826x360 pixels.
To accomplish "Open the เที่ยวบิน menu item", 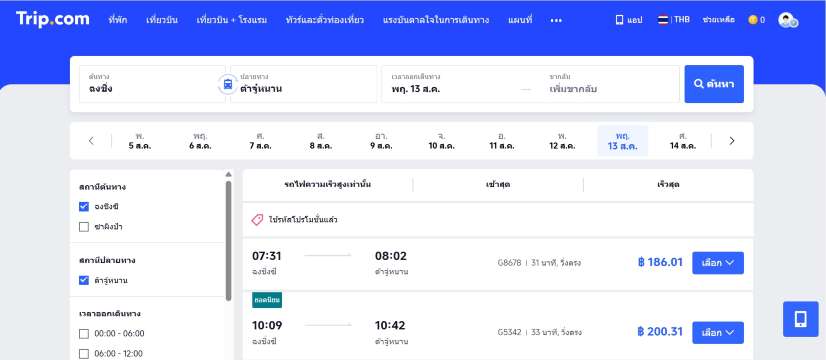I will 162,20.
